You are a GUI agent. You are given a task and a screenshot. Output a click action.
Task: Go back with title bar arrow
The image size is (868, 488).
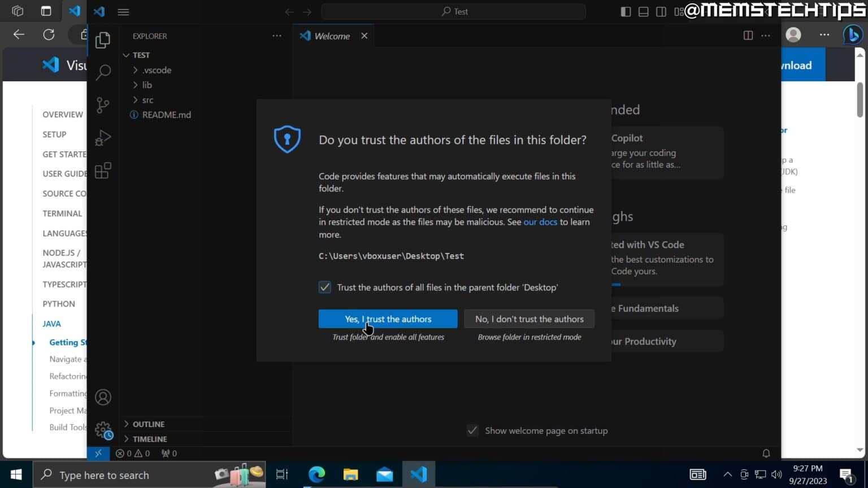point(289,12)
